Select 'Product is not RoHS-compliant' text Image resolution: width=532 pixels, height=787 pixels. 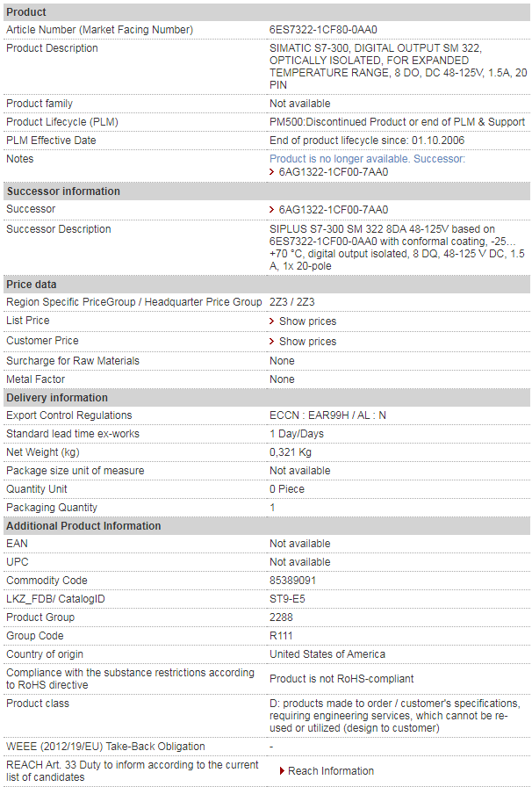tap(341, 679)
